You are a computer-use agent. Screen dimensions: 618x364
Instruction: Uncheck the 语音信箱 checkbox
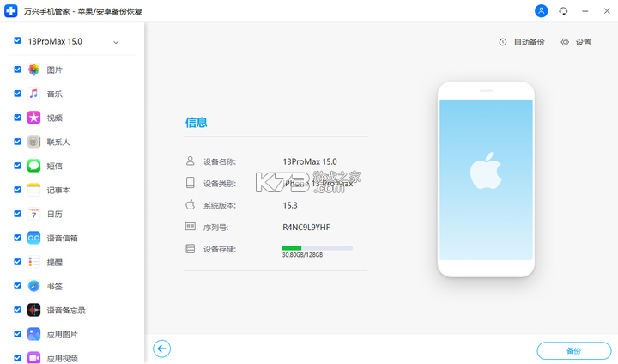pyautogui.click(x=17, y=238)
